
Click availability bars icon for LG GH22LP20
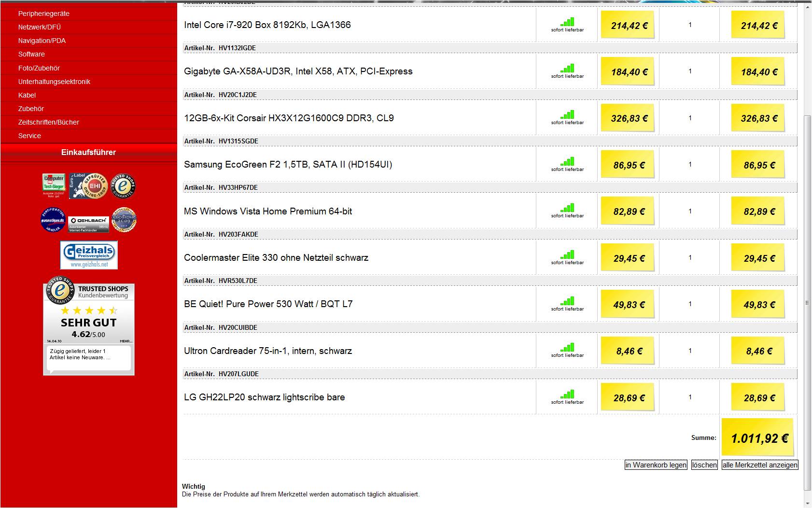coord(567,395)
